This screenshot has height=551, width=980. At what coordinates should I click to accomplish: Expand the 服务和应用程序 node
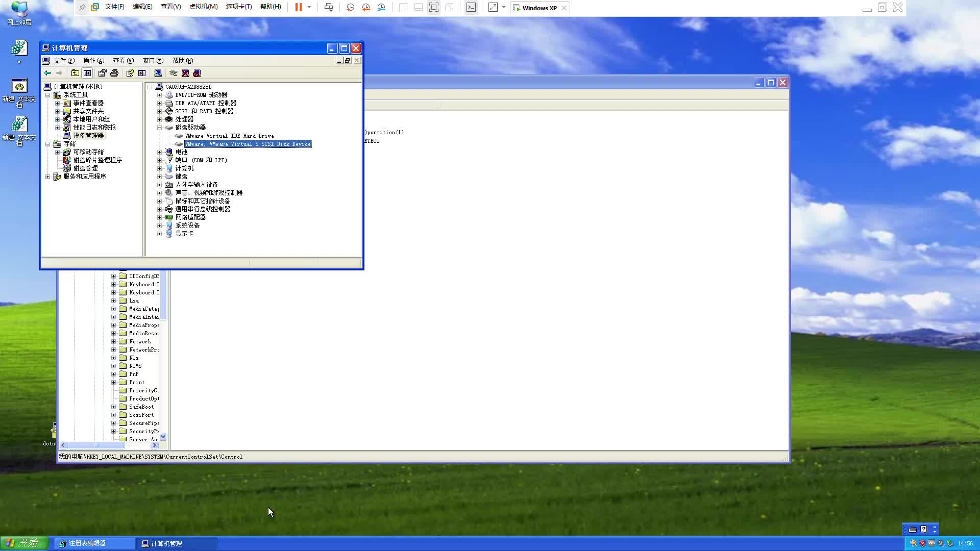48,177
